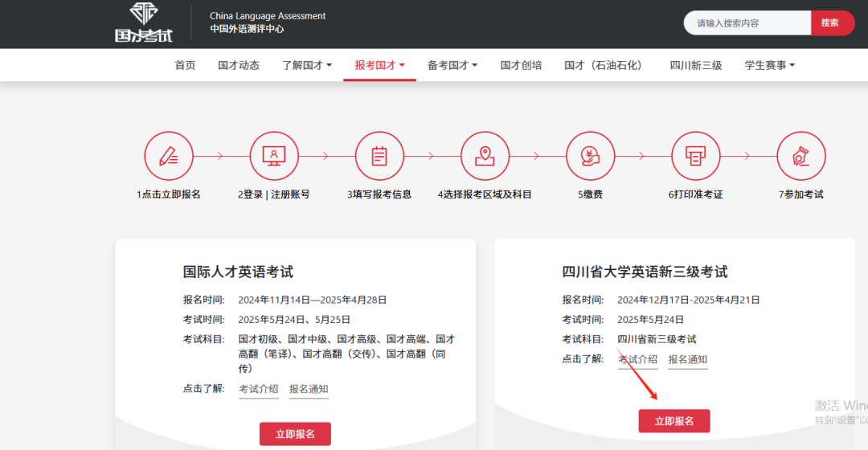Expand the 备考国才 dropdown menu
The width and height of the screenshot is (868, 450).
click(x=452, y=65)
